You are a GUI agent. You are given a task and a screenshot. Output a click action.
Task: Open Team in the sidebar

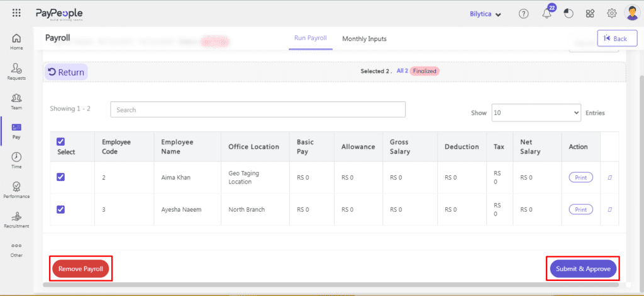point(16,102)
